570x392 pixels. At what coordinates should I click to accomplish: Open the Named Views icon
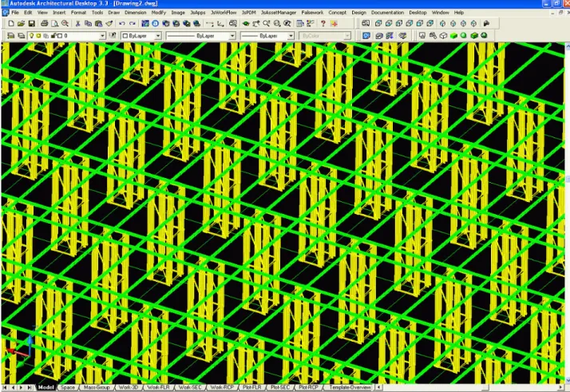click(x=366, y=24)
